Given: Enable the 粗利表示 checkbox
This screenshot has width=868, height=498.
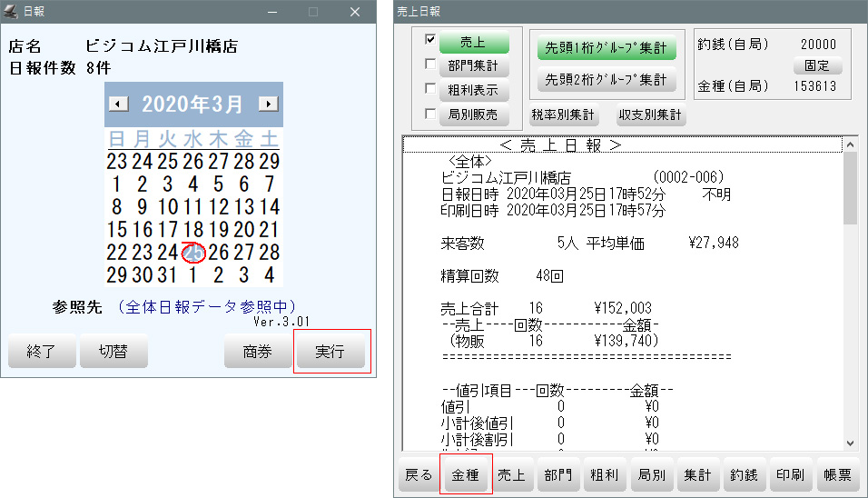Looking at the screenshot, I should [430, 90].
